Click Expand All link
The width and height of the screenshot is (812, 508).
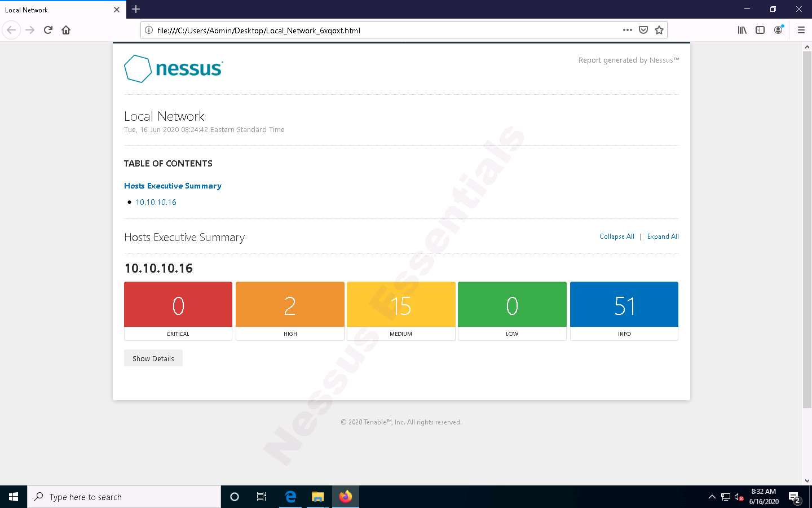pos(663,237)
